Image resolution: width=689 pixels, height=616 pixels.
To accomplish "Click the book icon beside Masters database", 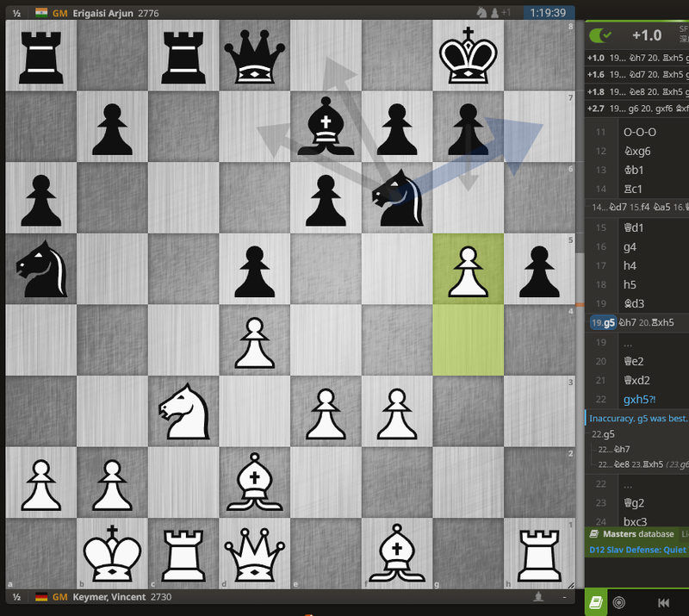I will coord(594,534).
